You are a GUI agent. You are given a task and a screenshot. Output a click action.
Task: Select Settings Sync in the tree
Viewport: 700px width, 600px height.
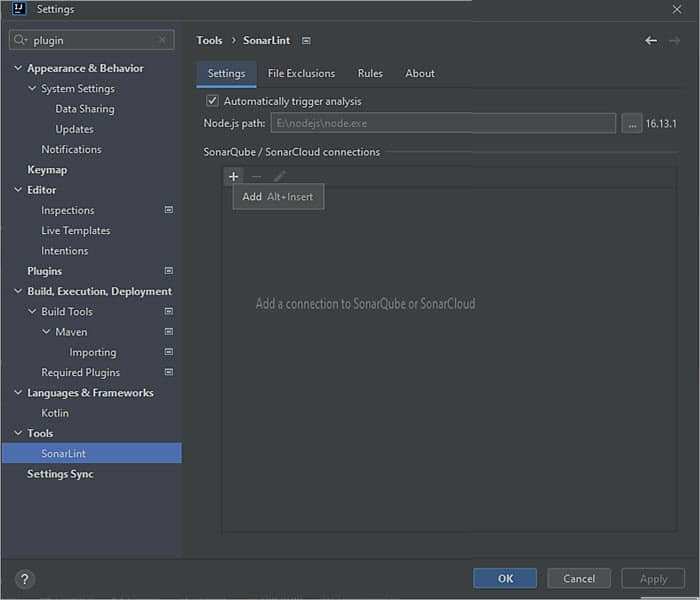click(x=60, y=474)
